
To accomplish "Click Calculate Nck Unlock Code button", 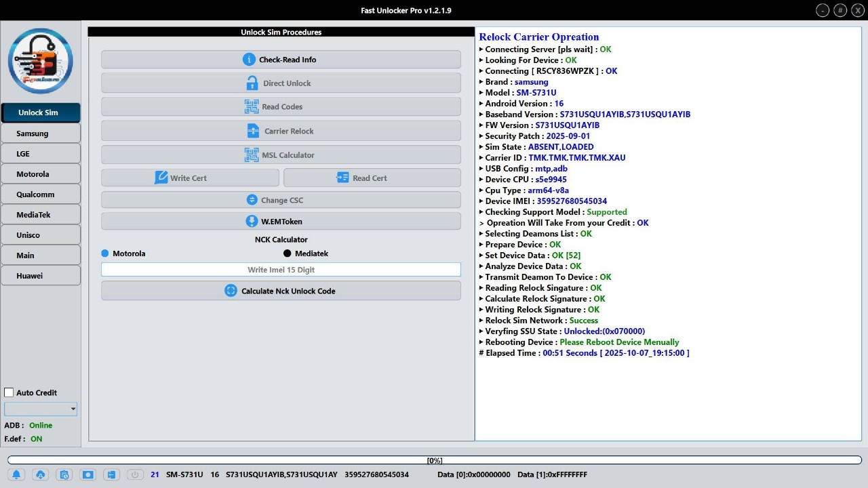I will pyautogui.click(x=281, y=291).
